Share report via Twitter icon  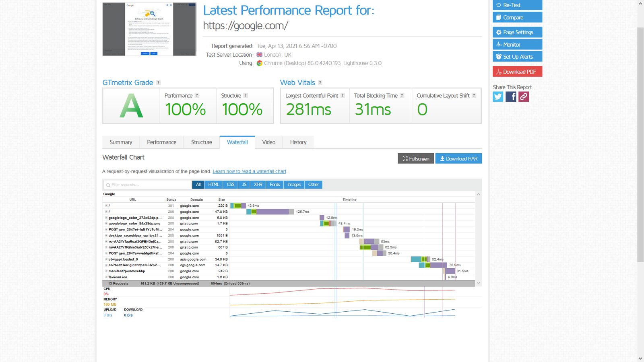pos(498,97)
